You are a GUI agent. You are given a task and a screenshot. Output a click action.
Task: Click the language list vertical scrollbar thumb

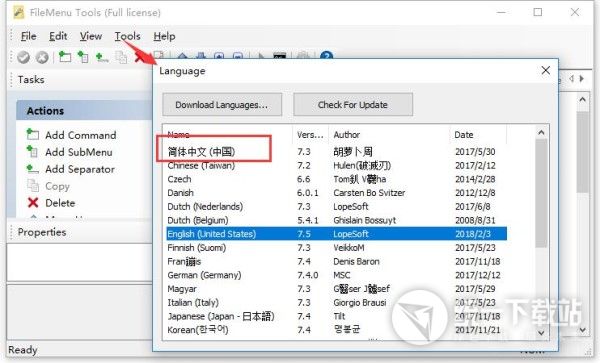(541, 193)
